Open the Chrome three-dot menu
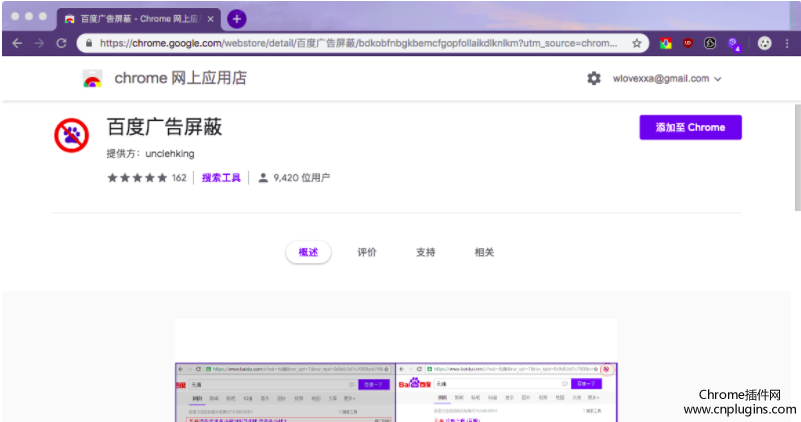 pyautogui.click(x=787, y=43)
